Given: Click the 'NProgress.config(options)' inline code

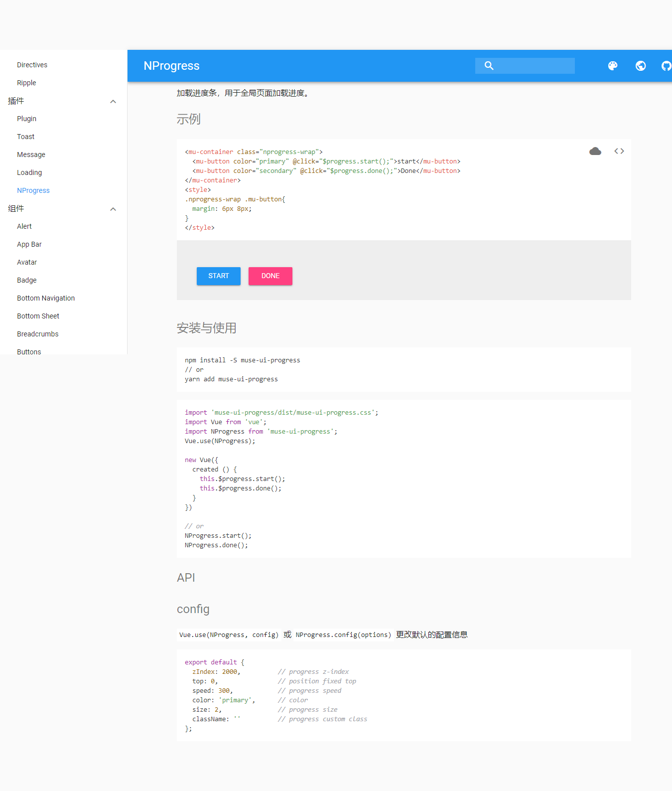Looking at the screenshot, I should [343, 635].
